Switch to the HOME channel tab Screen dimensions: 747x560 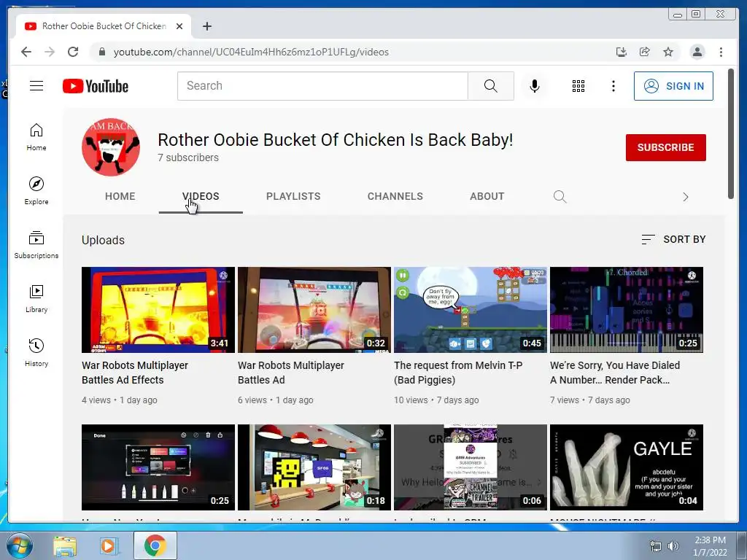[120, 196]
